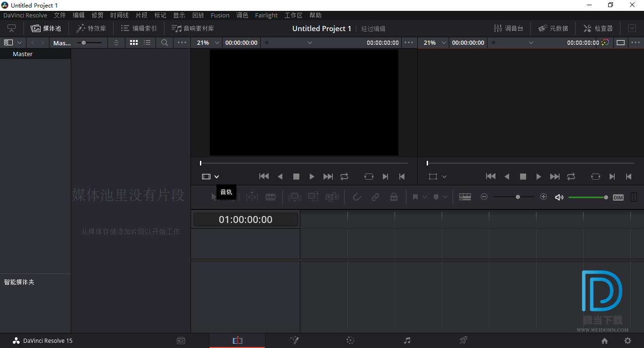The image size is (644, 348).
Task: Open the marker color dropdown arrow
Action: tap(446, 197)
